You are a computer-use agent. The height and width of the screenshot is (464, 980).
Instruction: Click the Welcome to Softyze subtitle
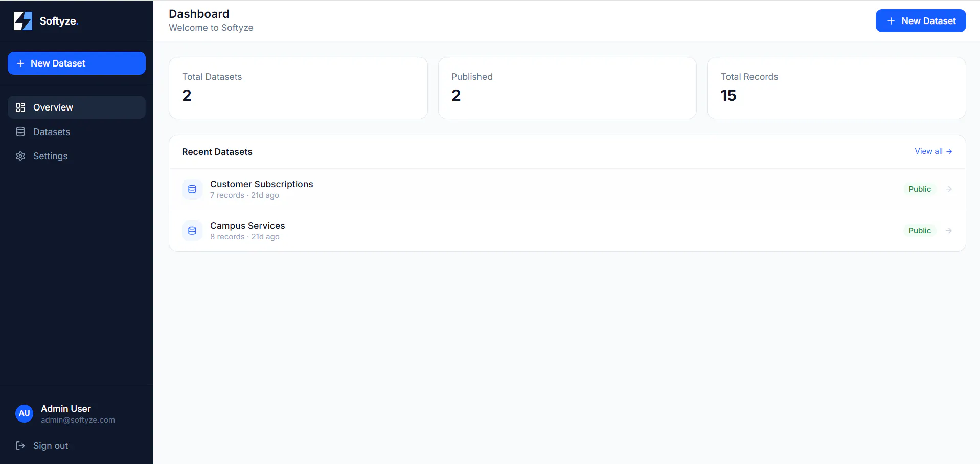point(211,28)
